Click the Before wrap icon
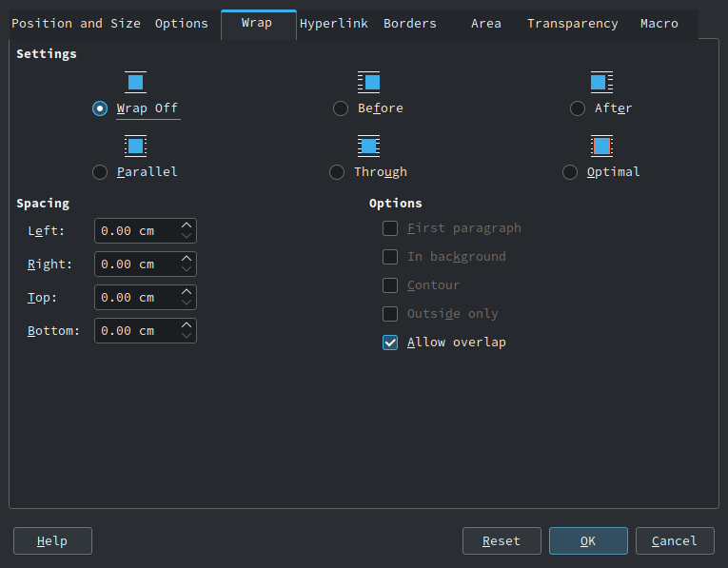This screenshot has height=568, width=728. (368, 83)
